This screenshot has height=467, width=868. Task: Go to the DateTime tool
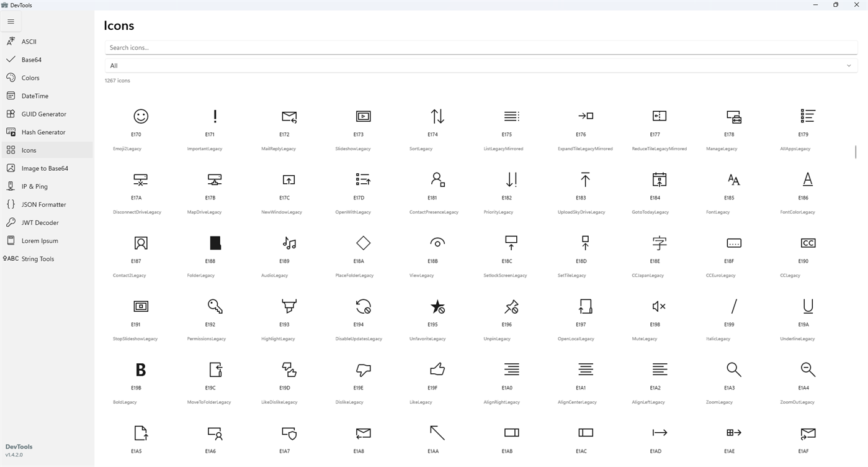[47, 96]
